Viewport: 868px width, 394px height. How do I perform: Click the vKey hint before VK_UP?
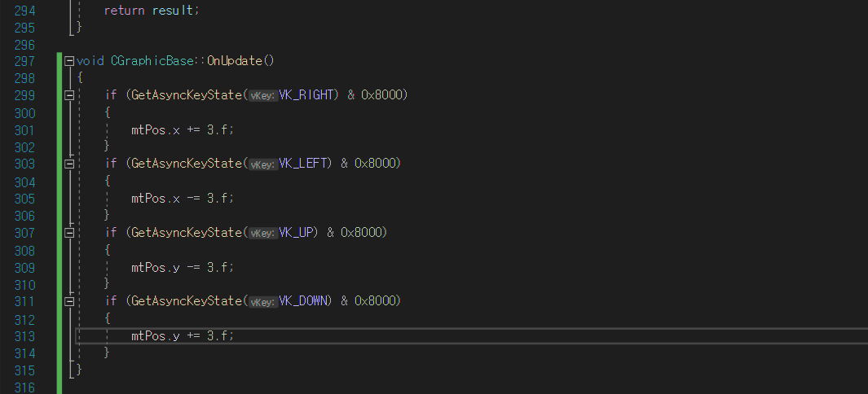pos(262,233)
